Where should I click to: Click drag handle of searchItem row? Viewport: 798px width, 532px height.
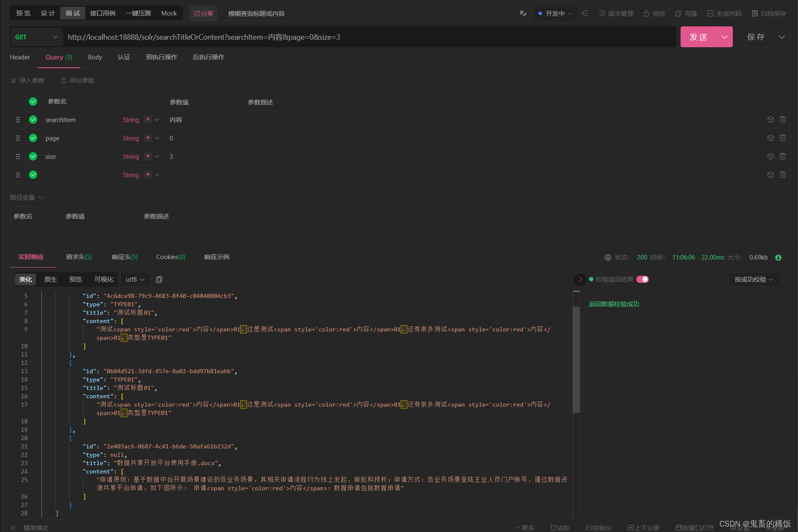pos(18,120)
